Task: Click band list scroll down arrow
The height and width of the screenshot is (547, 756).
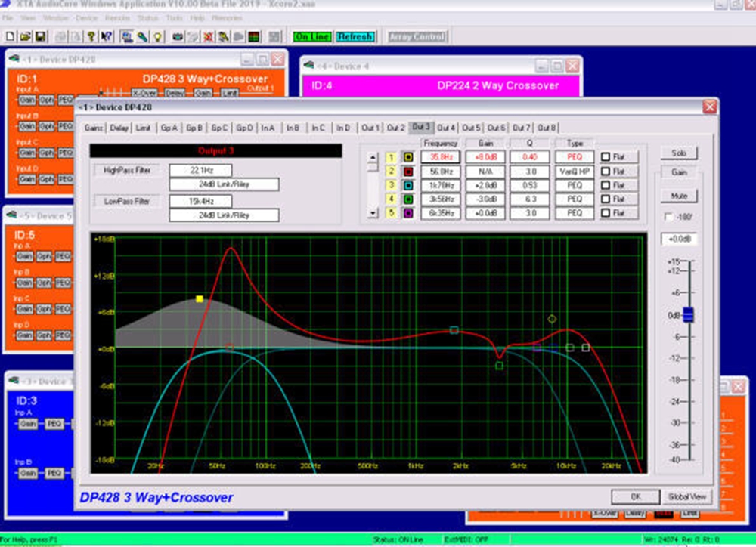Action: pyautogui.click(x=372, y=212)
